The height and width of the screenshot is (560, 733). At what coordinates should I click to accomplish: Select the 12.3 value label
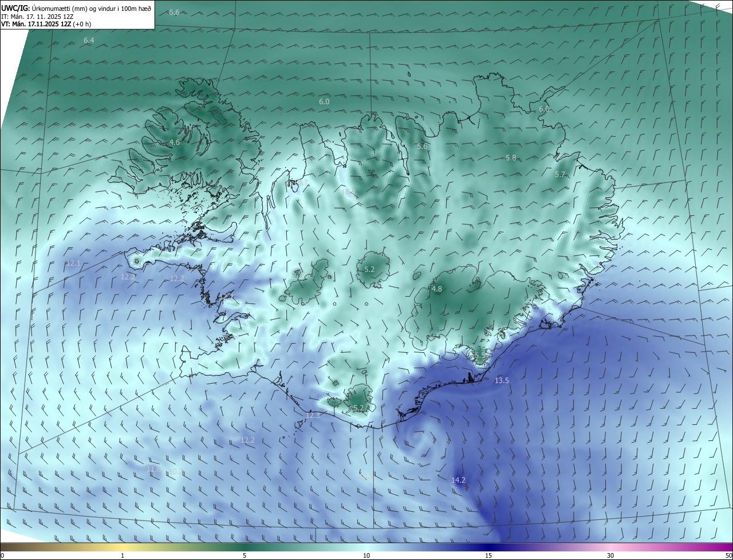[x=313, y=415]
